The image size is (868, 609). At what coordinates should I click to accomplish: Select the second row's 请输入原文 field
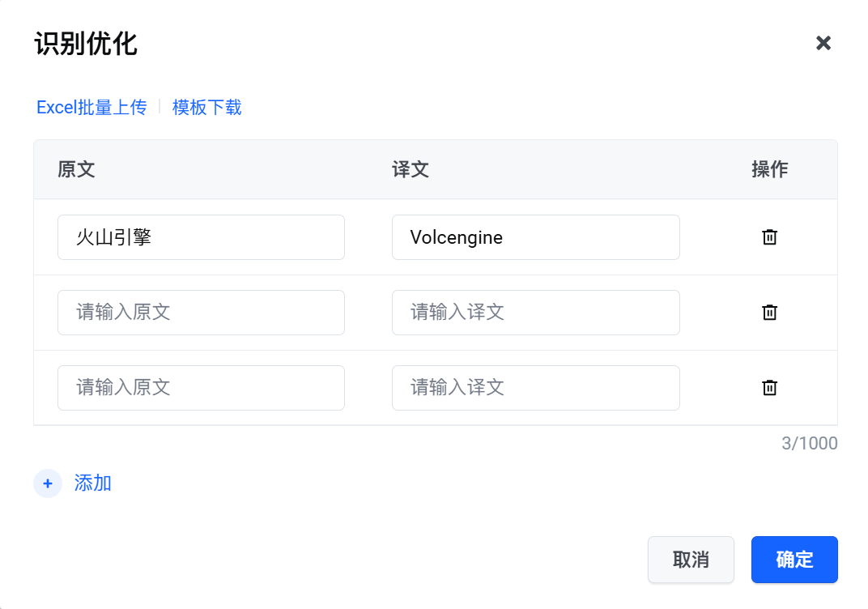click(x=201, y=313)
